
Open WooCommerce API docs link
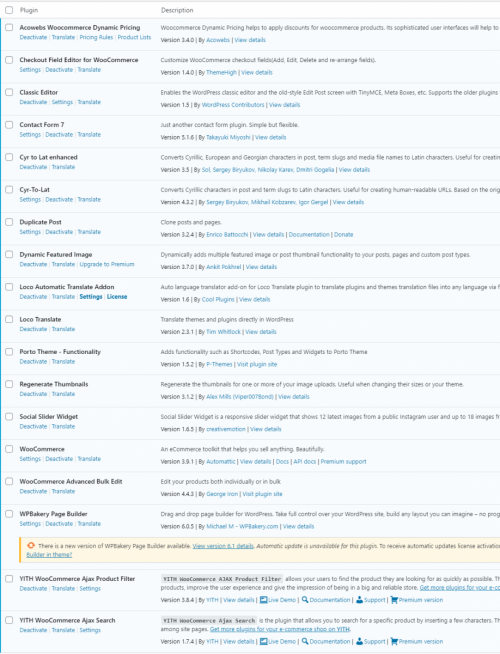[x=305, y=462]
